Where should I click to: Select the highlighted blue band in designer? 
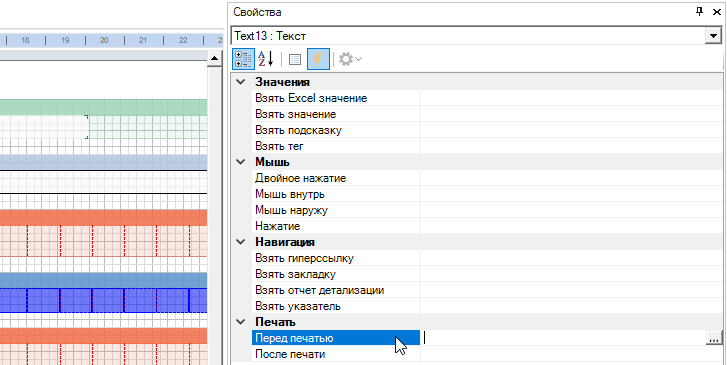point(103,301)
